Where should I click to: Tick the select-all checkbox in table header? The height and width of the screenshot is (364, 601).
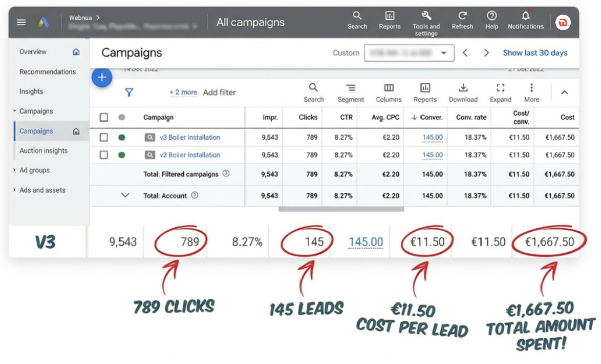(104, 117)
